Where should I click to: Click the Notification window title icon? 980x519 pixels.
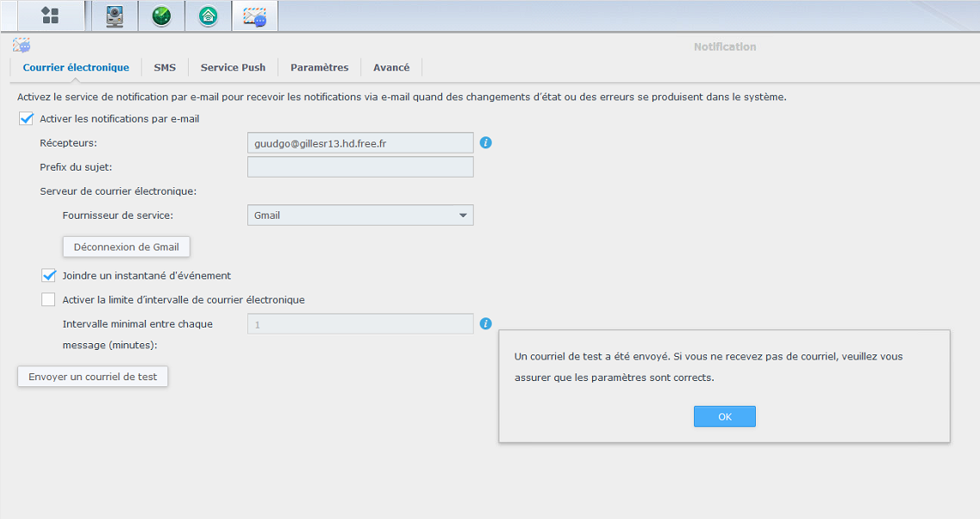coord(22,46)
